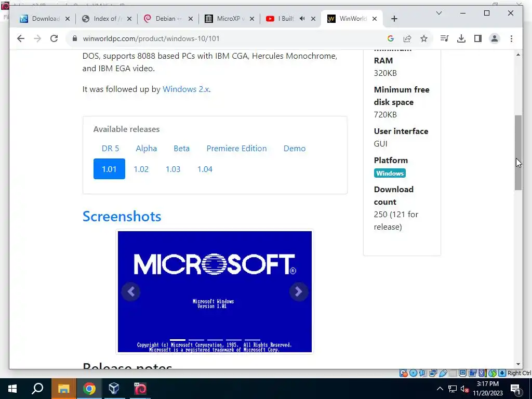Select the DR 5 release

coord(110,148)
